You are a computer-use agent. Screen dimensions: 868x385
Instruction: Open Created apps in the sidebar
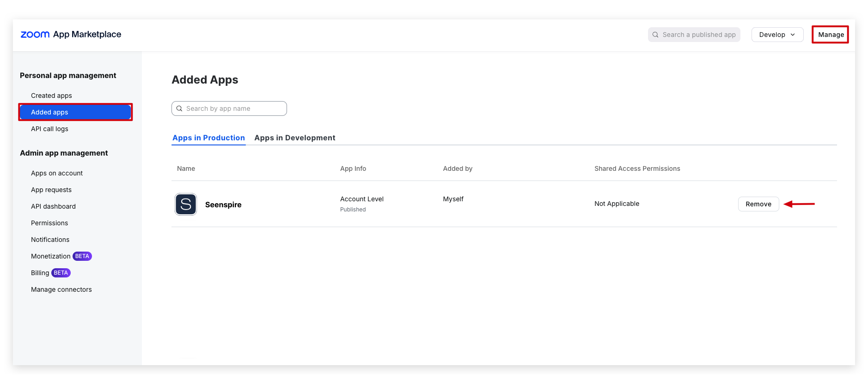click(51, 96)
